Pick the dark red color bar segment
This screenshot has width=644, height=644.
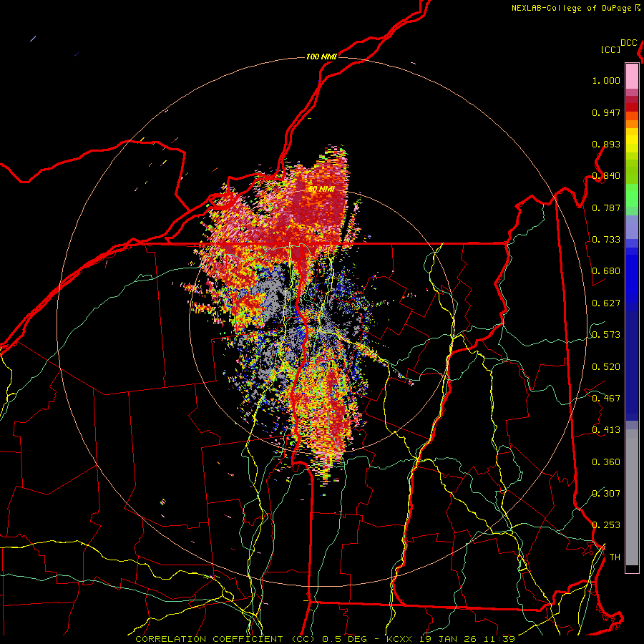(x=632, y=107)
